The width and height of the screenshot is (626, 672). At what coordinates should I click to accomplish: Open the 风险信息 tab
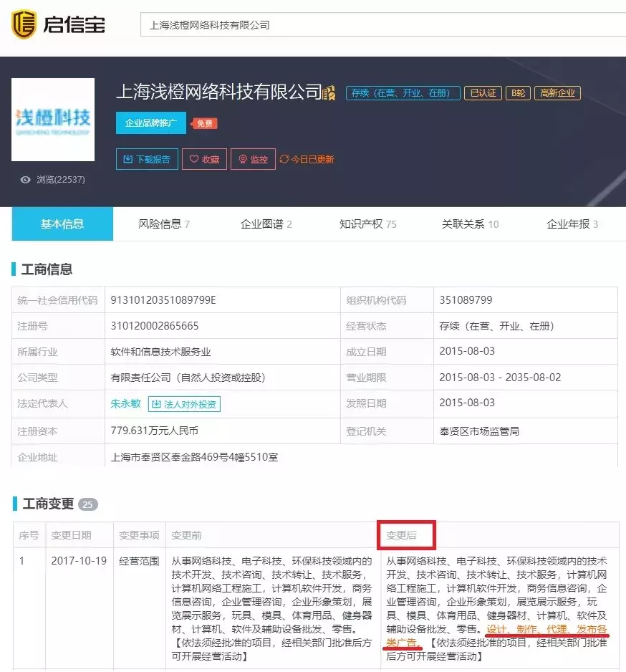coord(164,224)
